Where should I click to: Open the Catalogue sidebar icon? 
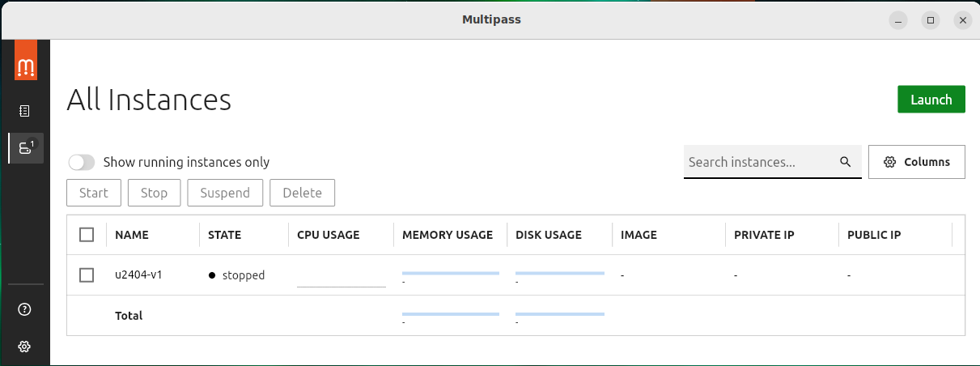pos(25,110)
